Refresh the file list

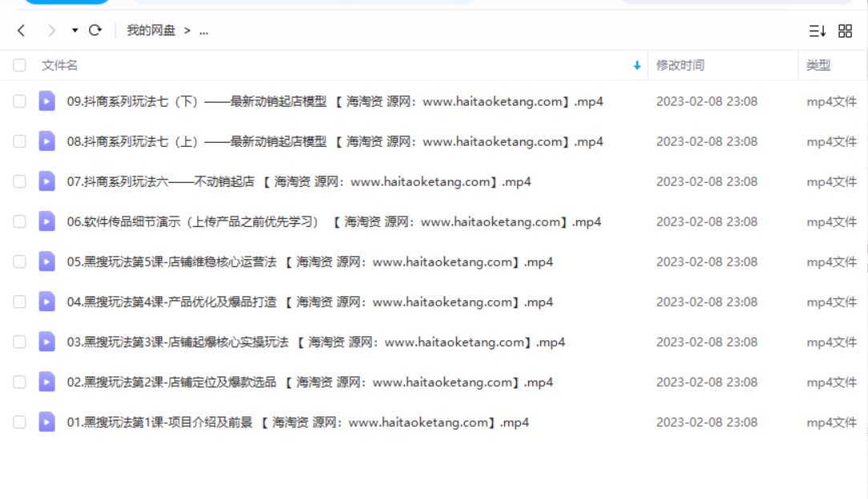click(95, 30)
